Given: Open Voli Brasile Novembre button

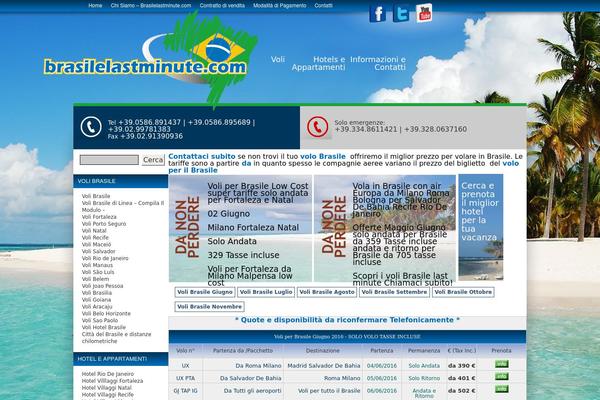Looking at the screenshot, I should 209,307.
